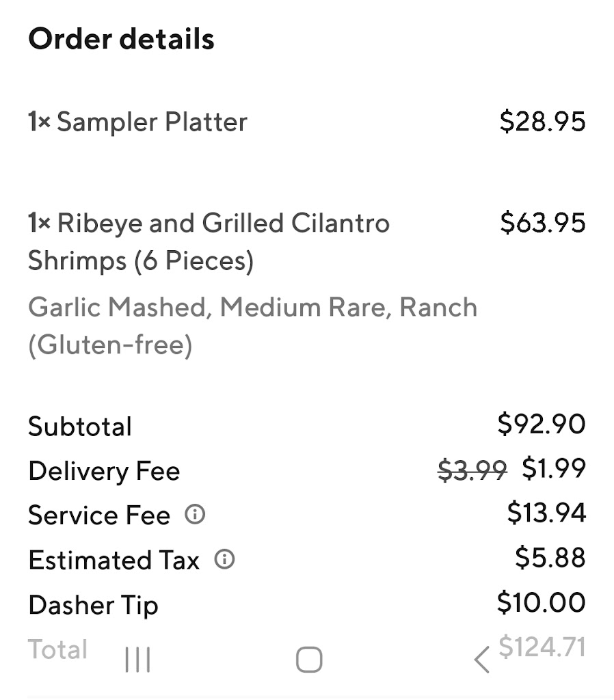Open the Ribeye and Grilled Cilantro Shrimps item
614x700 pixels.
click(x=209, y=241)
